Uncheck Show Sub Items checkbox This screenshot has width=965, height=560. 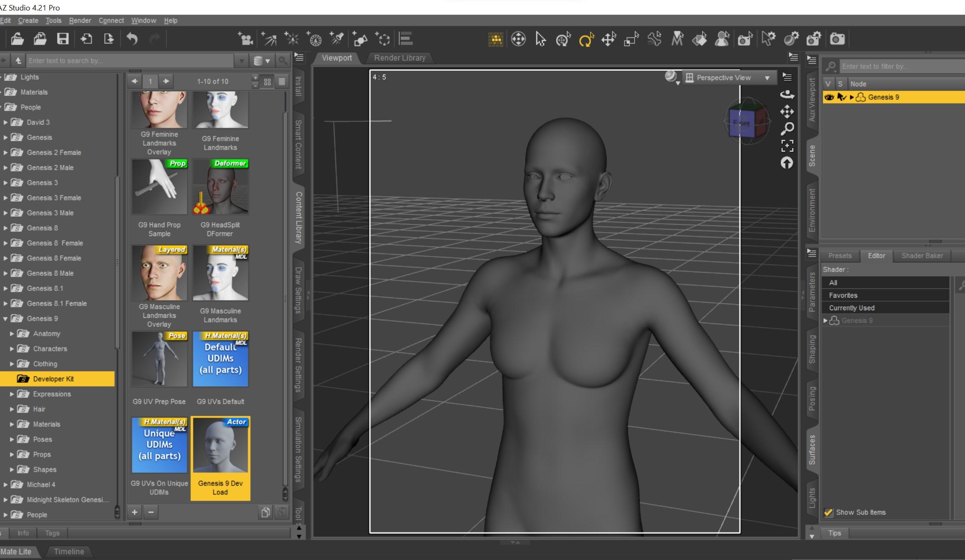point(828,512)
